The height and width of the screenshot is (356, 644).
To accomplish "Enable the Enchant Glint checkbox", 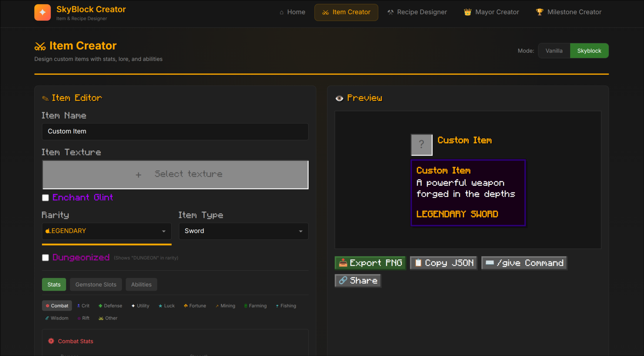I will (45, 198).
